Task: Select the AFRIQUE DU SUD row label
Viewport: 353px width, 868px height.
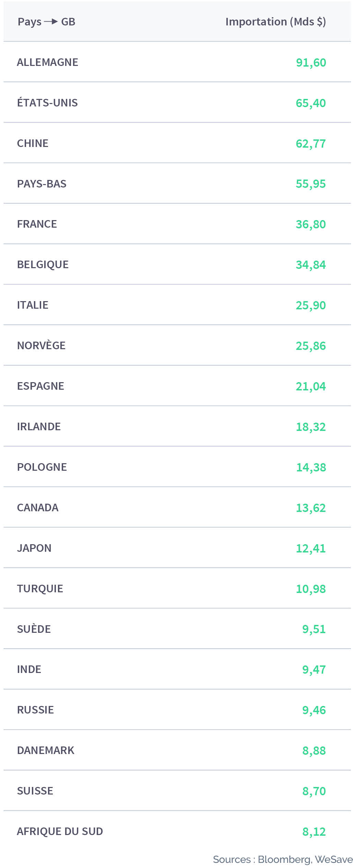Action: coord(60,831)
